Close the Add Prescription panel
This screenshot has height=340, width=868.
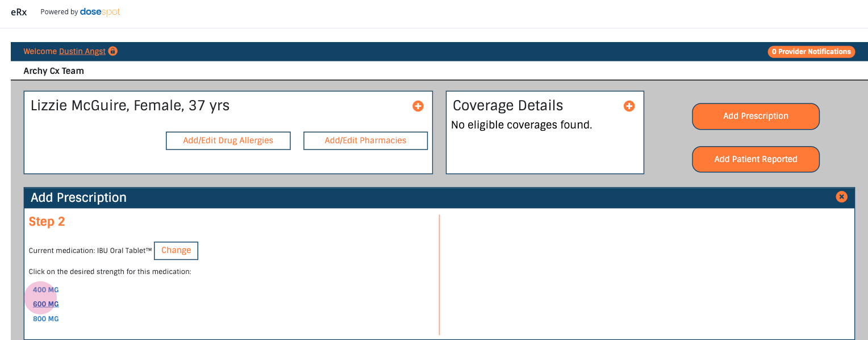click(x=841, y=197)
